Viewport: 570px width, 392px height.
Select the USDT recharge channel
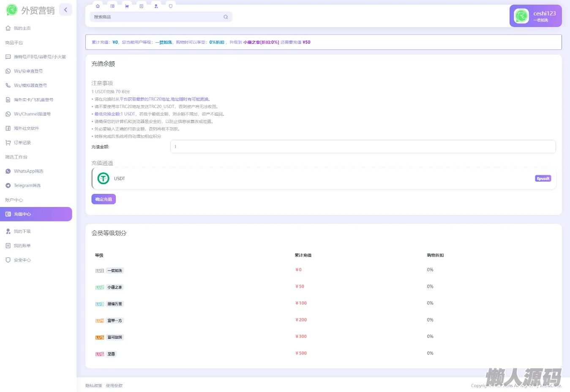(x=324, y=179)
